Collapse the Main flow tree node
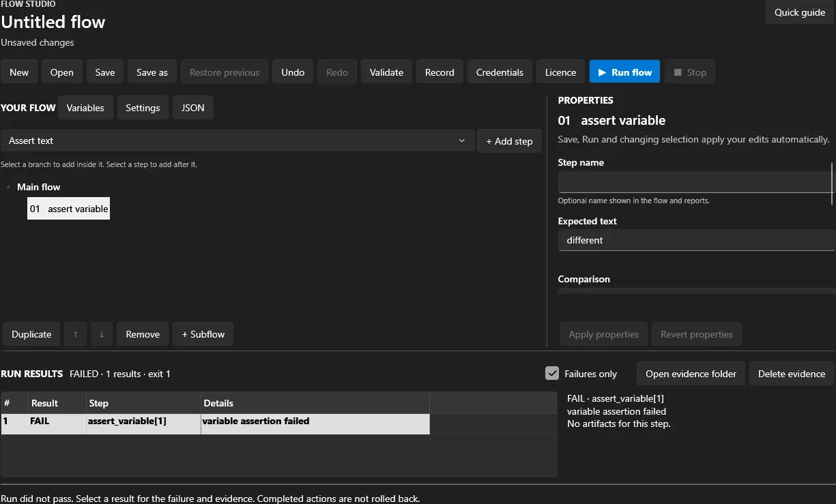This screenshot has height=504, width=836. tap(8, 187)
